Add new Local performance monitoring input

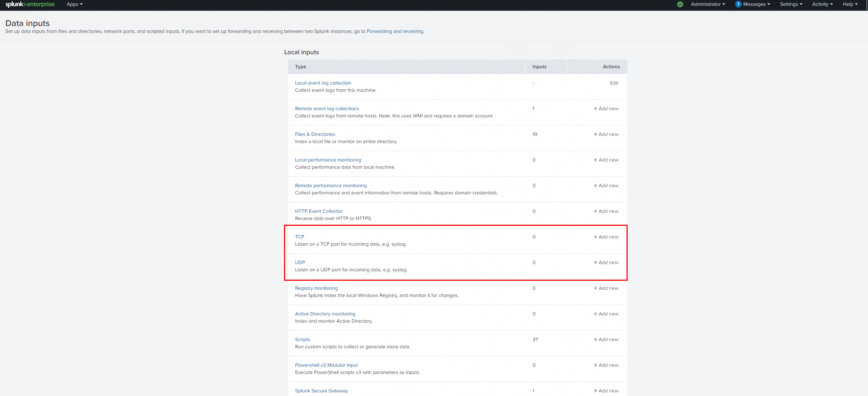click(x=606, y=160)
